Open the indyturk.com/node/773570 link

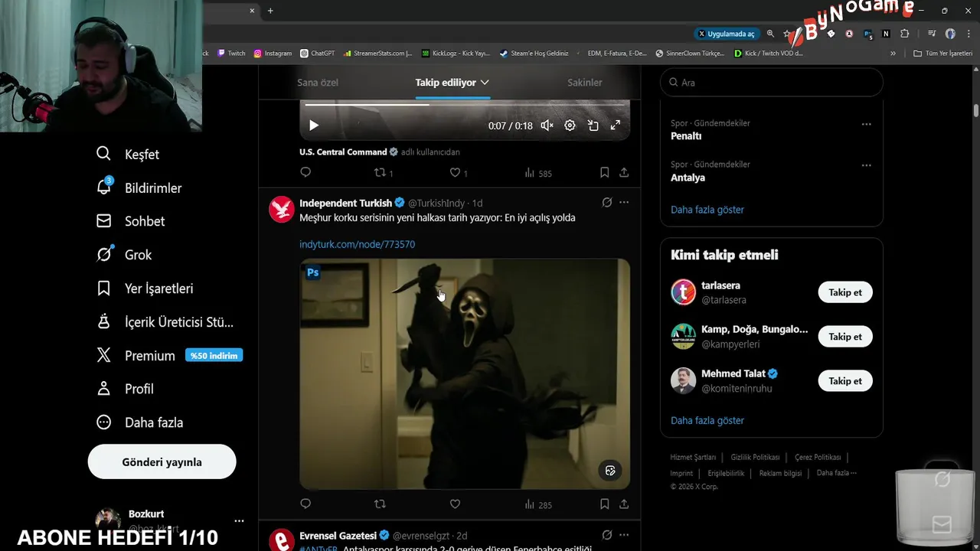click(x=357, y=244)
